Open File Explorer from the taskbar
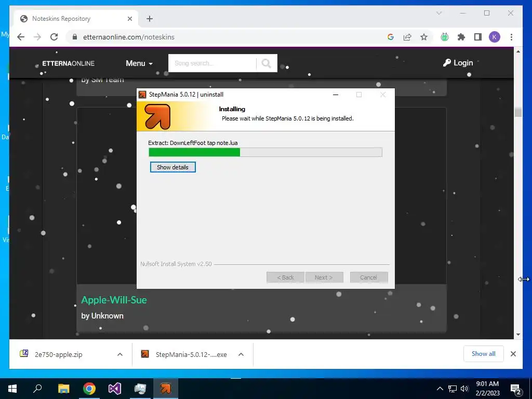Image resolution: width=532 pixels, height=399 pixels. pos(63,389)
